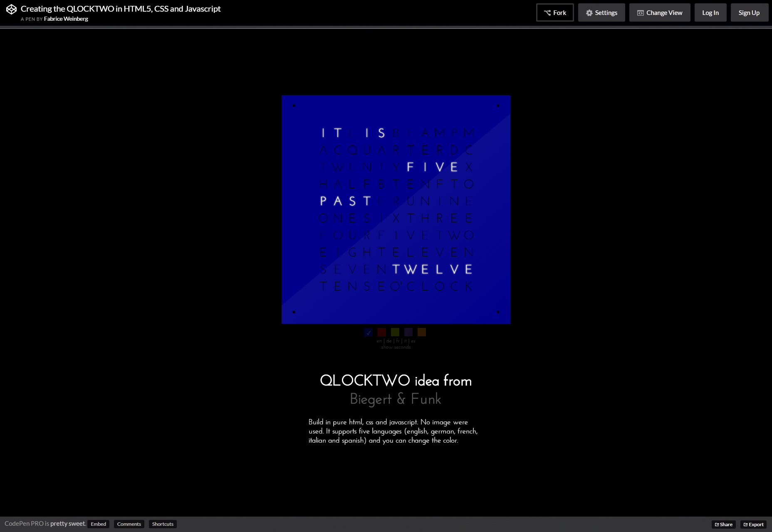This screenshot has height=532, width=772.
Task: Select the blue checked color swatch
Action: click(x=369, y=332)
